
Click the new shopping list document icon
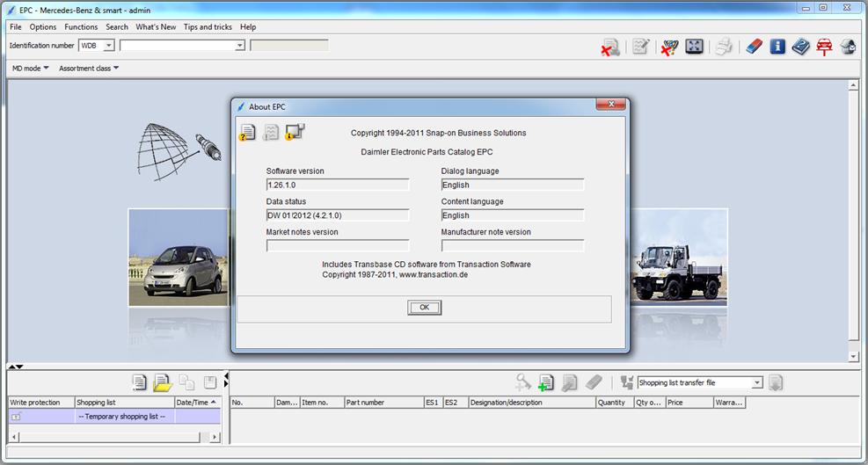(140, 382)
